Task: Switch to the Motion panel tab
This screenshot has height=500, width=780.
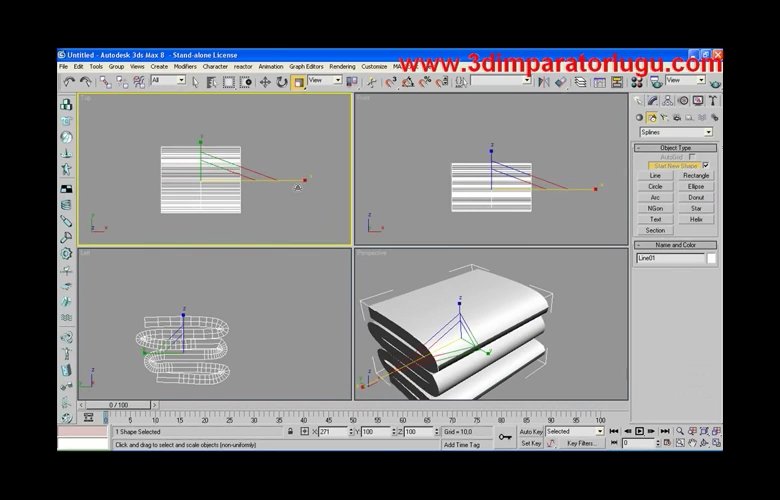Action: pyautogui.click(x=683, y=101)
